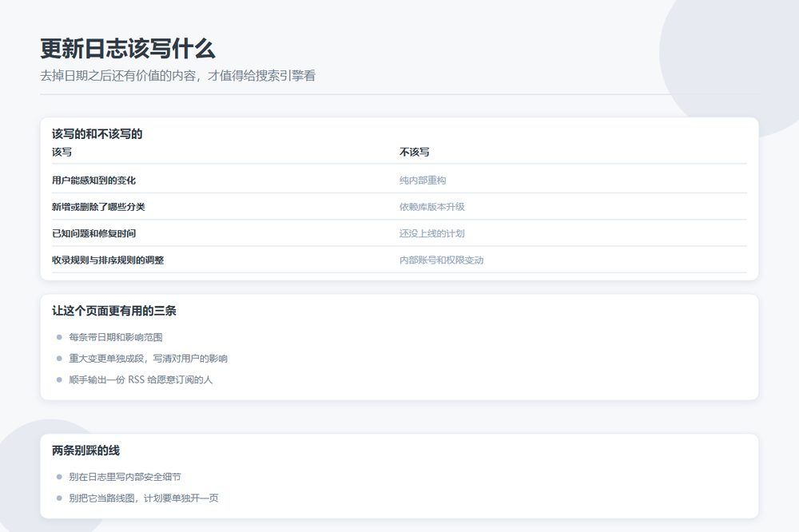Select the cell 已知问题和修复时间
The width and height of the screenshot is (799, 532).
[93, 233]
